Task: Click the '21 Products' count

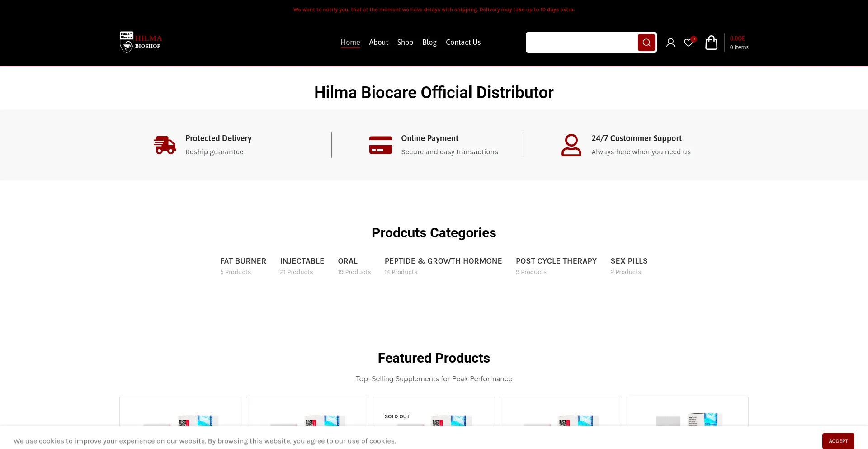Action: coord(297,272)
